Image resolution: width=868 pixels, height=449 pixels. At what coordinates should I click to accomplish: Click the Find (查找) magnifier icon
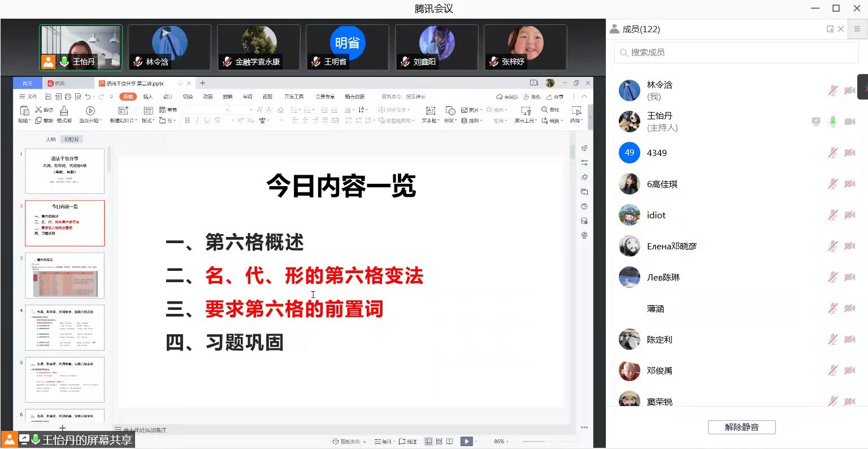point(545,110)
